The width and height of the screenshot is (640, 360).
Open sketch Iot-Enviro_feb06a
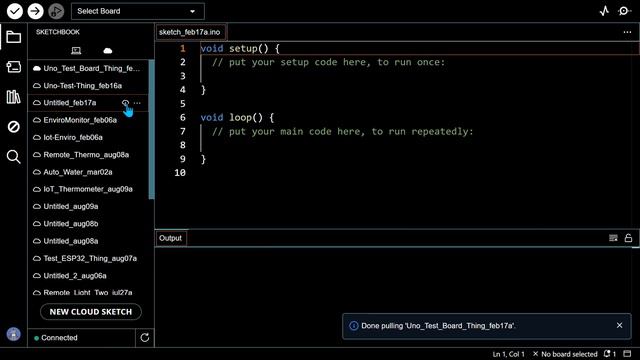coord(73,138)
